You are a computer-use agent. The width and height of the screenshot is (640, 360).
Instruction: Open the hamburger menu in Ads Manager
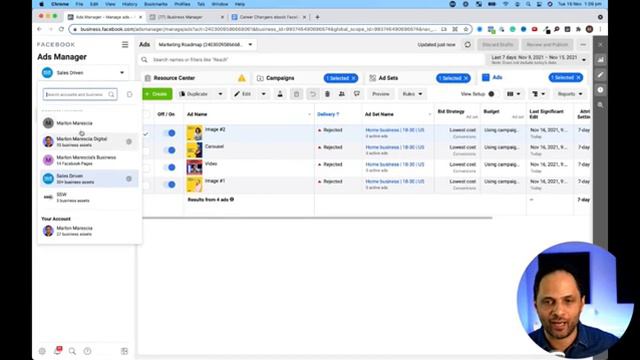pyautogui.click(x=125, y=44)
